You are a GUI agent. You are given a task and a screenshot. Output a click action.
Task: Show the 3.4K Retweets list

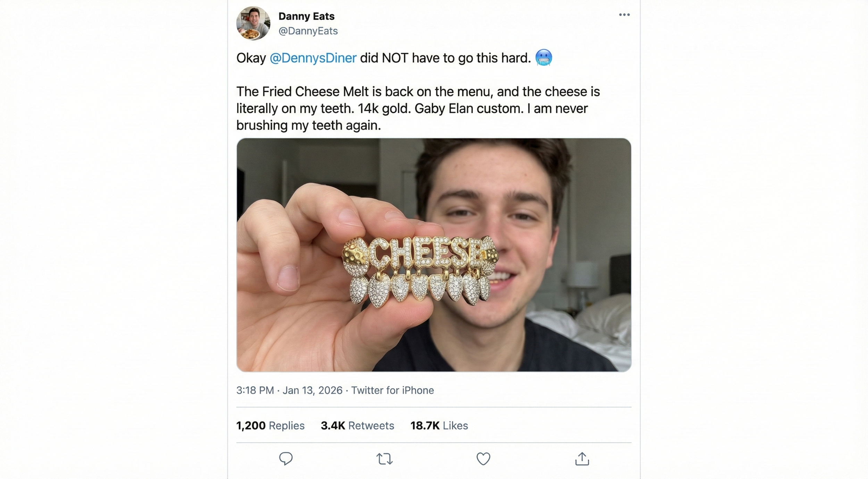click(357, 426)
